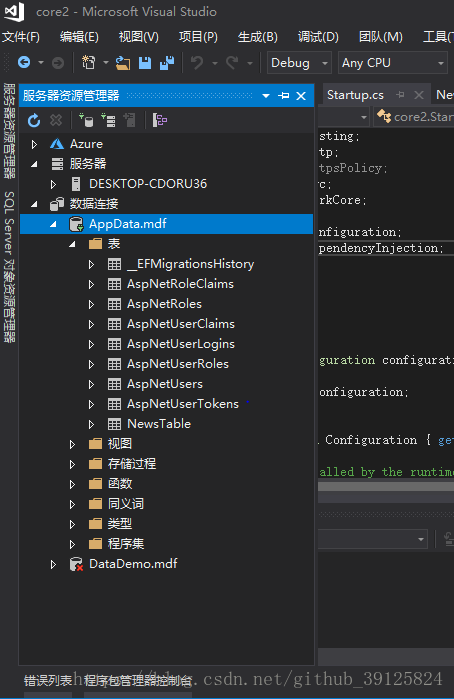454x699 pixels.
Task: Click the New Project toolbar icon
Action: click(89, 62)
